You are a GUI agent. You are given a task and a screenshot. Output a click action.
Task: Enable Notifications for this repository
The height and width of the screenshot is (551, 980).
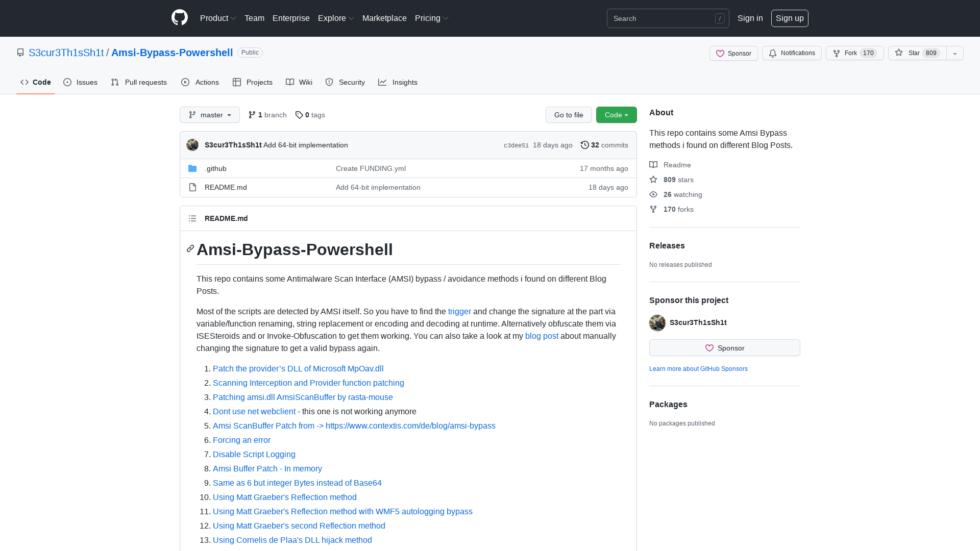click(791, 53)
